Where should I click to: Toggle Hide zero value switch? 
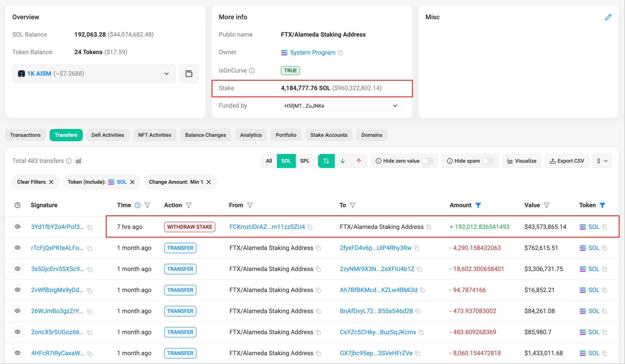click(x=427, y=161)
